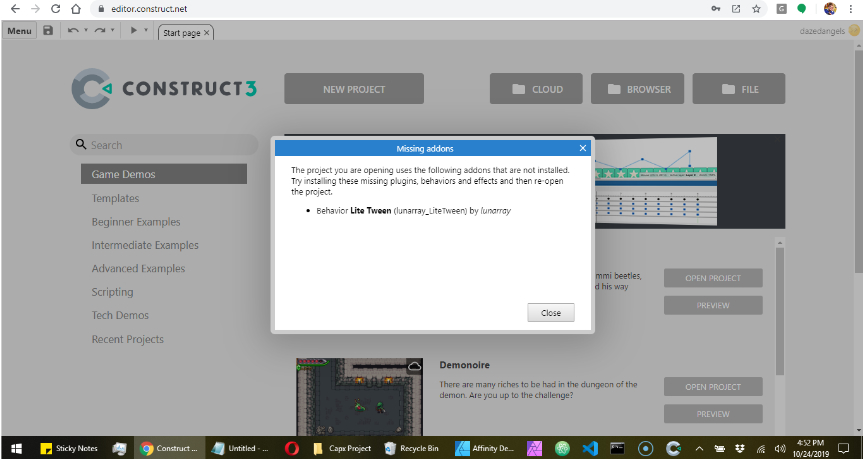Click the redo arrow icon
Image resolution: width=863 pixels, height=459 pixels.
click(x=100, y=31)
